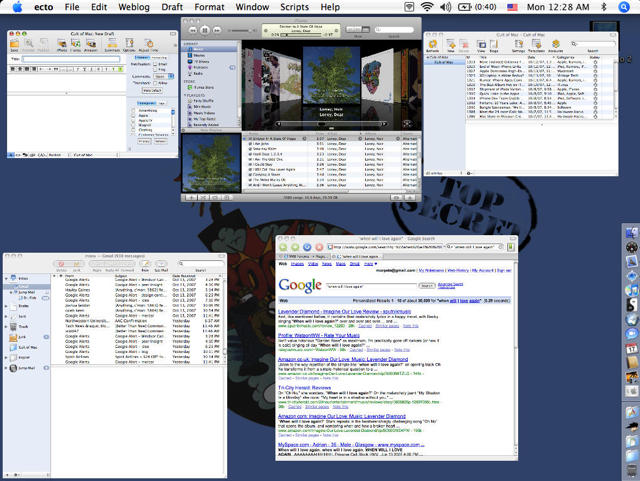
Task: Click the Make Default button in draft
Action: point(152,91)
